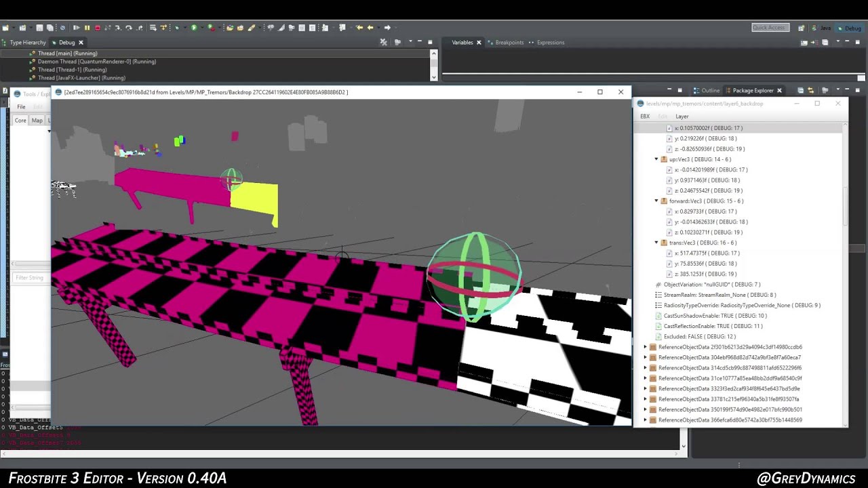Switch to the Java perspective

[x=821, y=28]
